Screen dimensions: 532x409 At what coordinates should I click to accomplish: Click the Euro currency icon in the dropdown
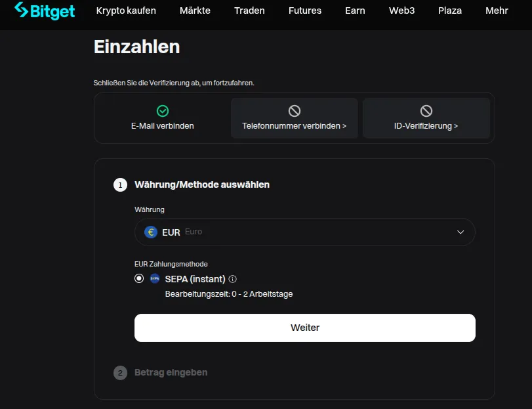point(150,232)
